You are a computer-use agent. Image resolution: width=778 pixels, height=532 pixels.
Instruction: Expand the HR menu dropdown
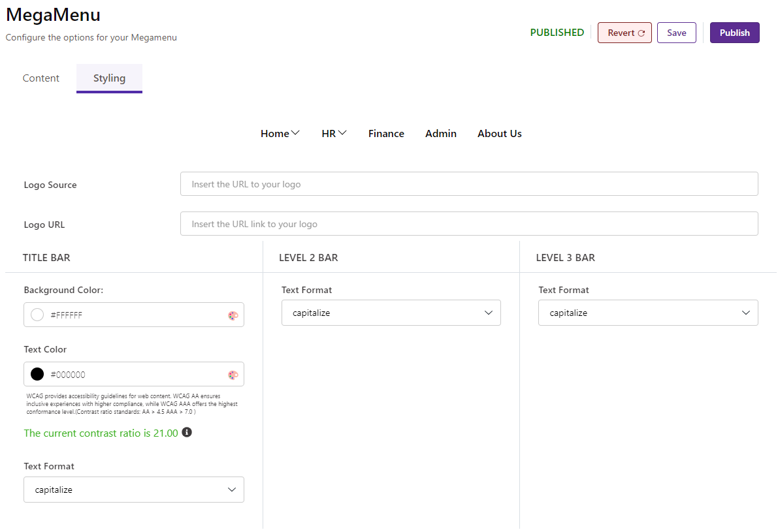click(x=334, y=133)
